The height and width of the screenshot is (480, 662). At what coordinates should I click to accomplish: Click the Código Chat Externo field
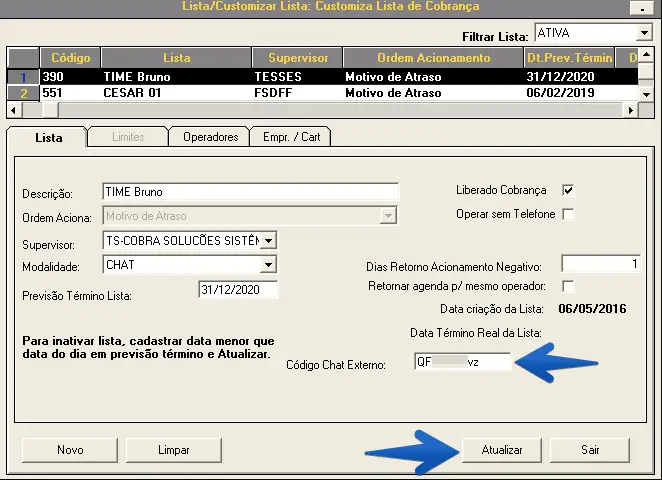coord(462,363)
